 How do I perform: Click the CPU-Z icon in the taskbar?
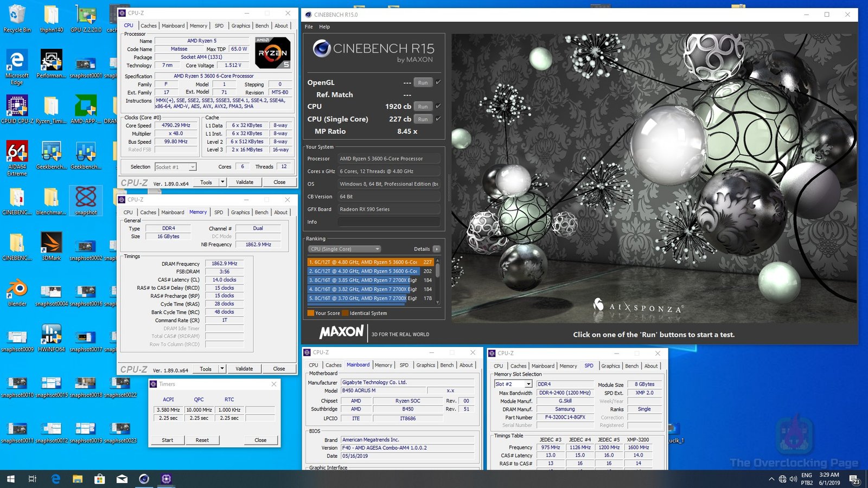click(167, 479)
